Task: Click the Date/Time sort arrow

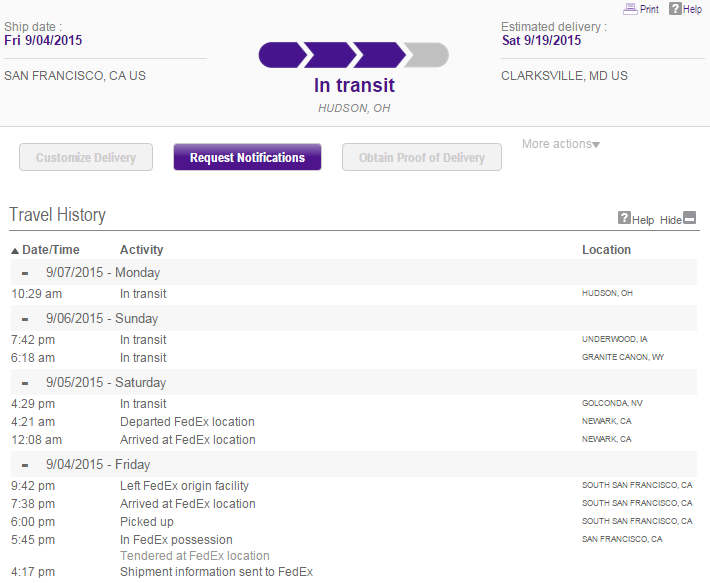Action: pyautogui.click(x=15, y=250)
